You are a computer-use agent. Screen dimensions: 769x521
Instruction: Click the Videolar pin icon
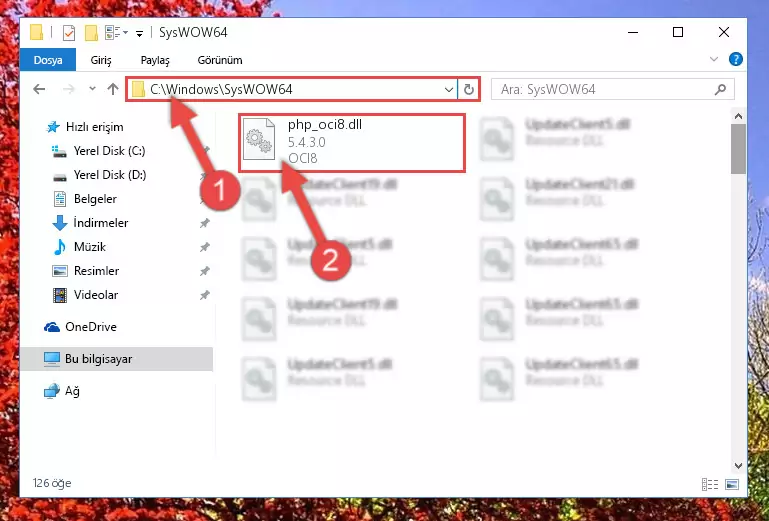pyautogui.click(x=205, y=295)
